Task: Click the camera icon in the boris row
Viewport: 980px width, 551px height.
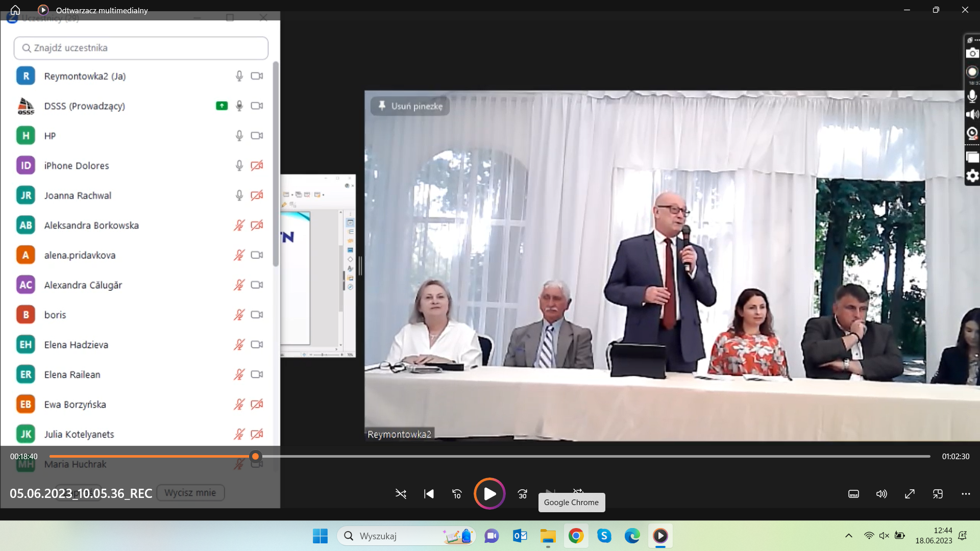Action: [x=257, y=315]
